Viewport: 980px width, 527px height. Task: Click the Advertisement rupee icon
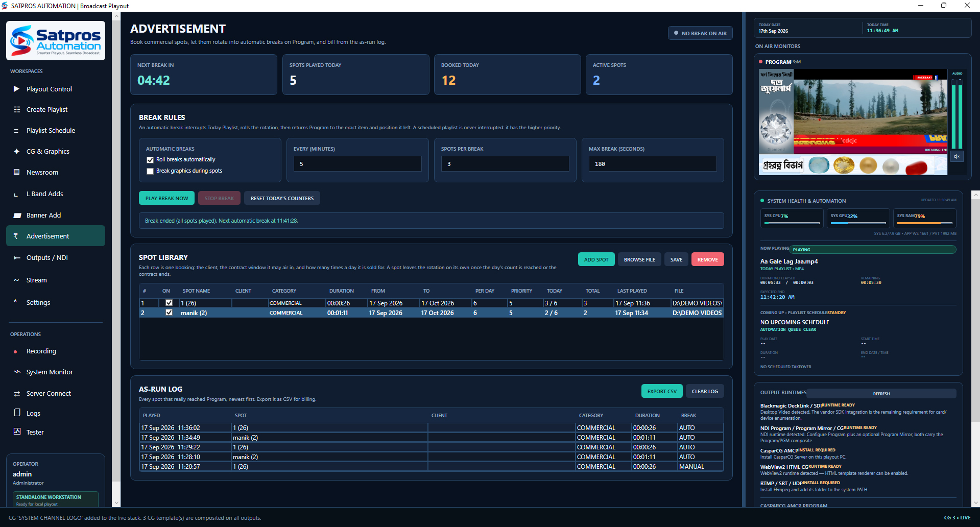[15, 236]
